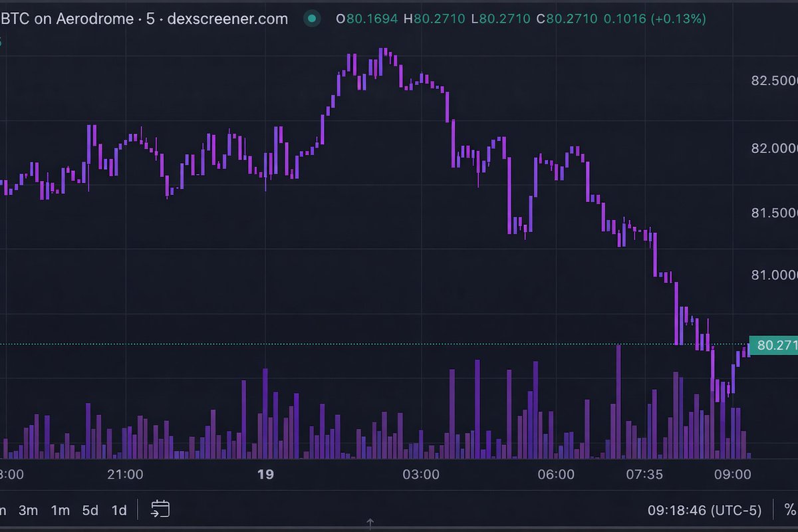Click the 81.0000 price axis label
The width and height of the screenshot is (798, 532).
(x=774, y=275)
